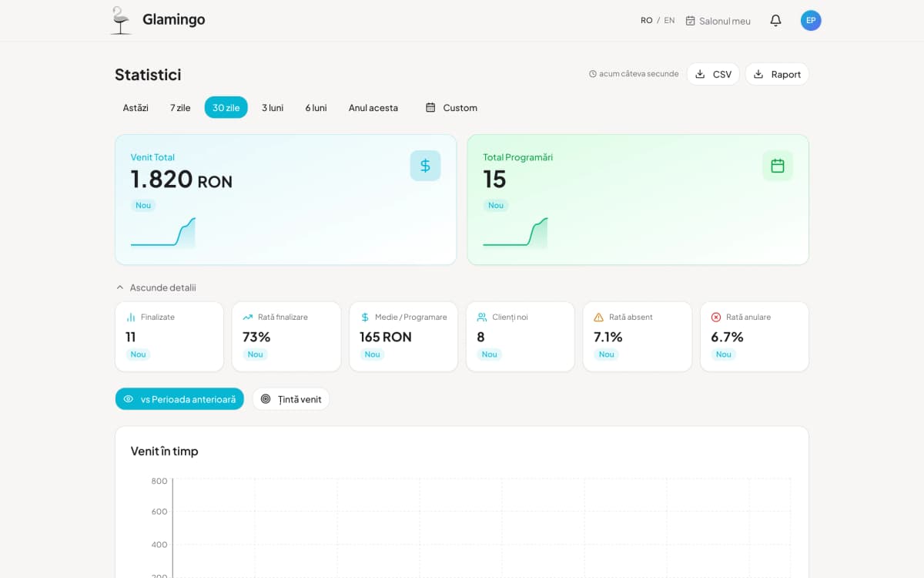This screenshot has height=578, width=924.
Task: Toggle the vs Perioada anterioară comparison
Action: tap(179, 398)
